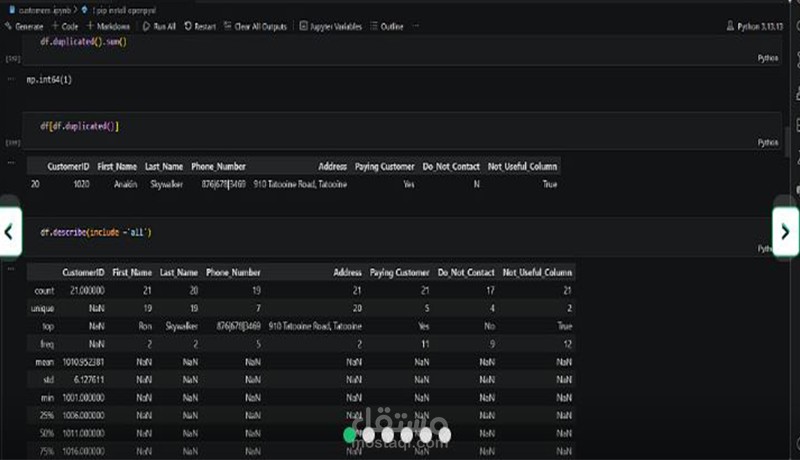
Task: Change language of the df[df.duplicated()] cell
Action: (768, 142)
